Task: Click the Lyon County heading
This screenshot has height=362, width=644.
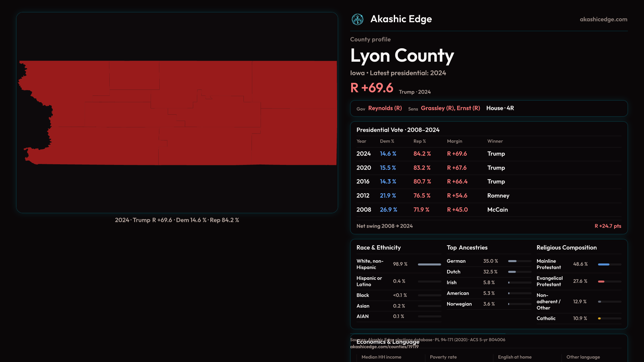Action: (402, 56)
